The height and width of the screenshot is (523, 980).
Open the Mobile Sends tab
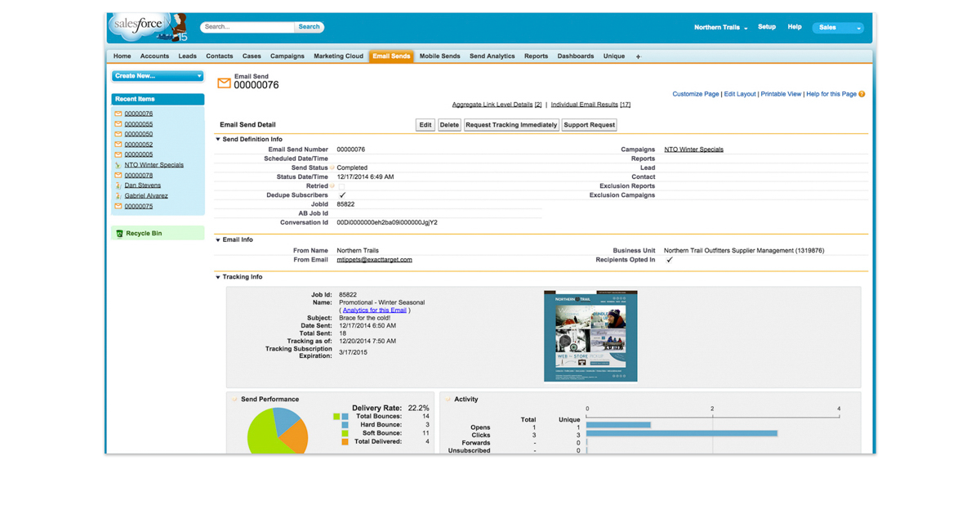440,56
